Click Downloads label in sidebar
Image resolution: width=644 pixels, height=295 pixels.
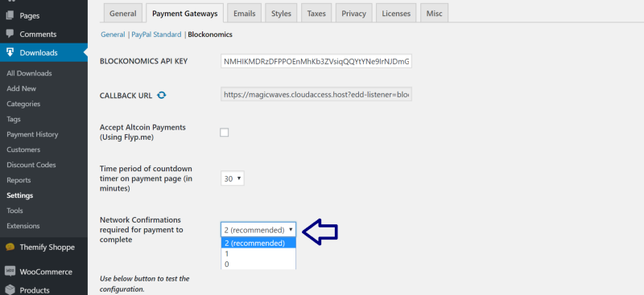[x=39, y=52]
